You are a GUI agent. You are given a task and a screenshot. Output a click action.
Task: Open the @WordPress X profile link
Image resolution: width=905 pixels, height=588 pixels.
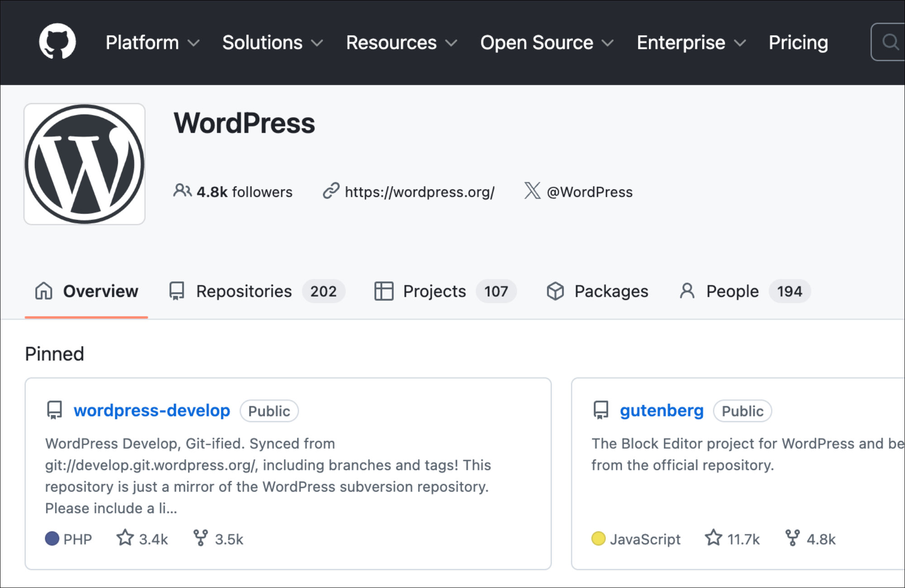coord(590,192)
